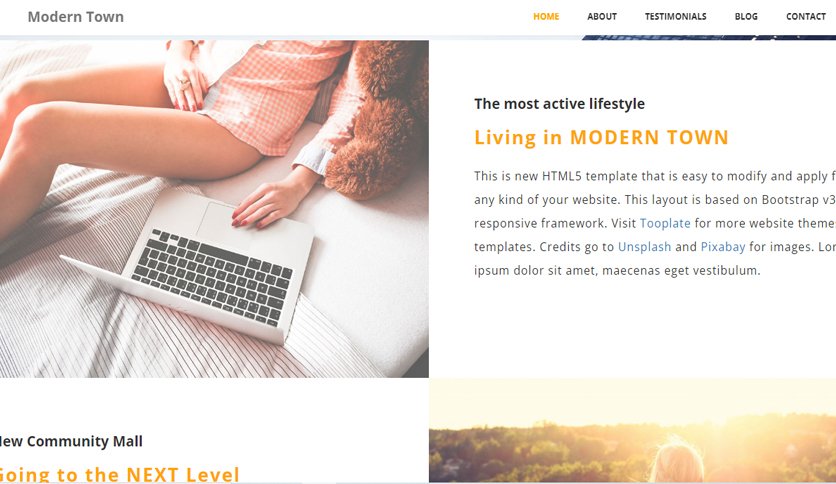Open the Pixabay credit link
The width and height of the screenshot is (836, 484).
pos(722,247)
